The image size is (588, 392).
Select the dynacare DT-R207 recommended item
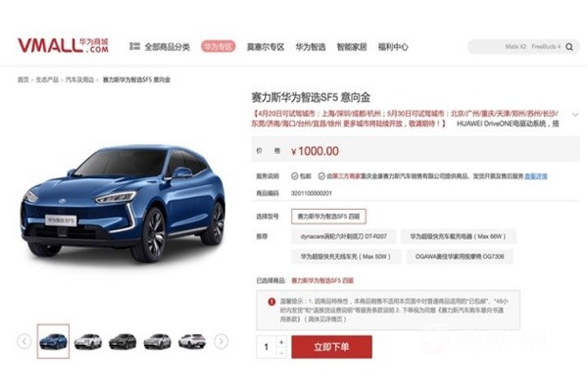(x=344, y=236)
